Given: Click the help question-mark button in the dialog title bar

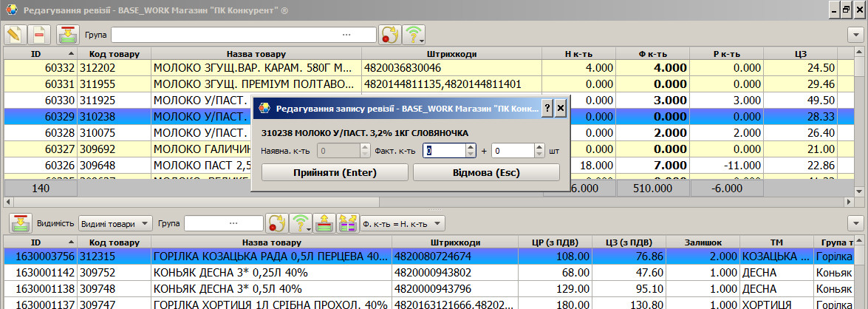Looking at the screenshot, I should [x=547, y=108].
